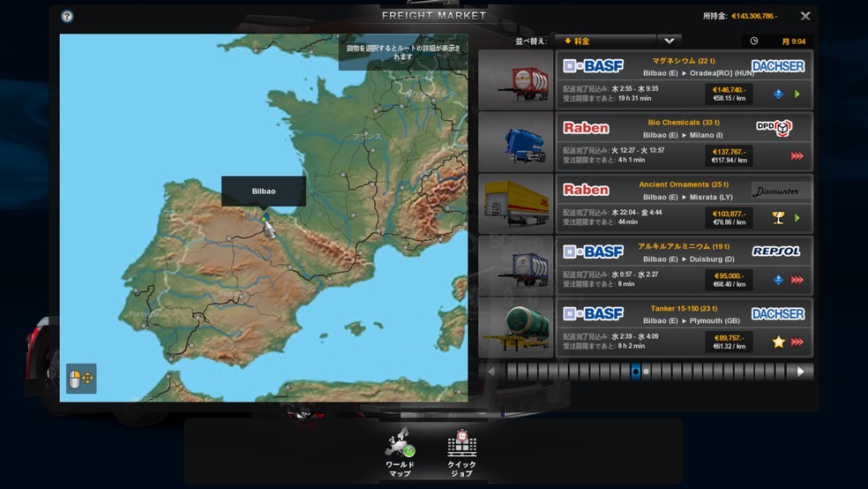868x489 pixels.
Task: Close the Freight Market window
Action: pos(805,16)
